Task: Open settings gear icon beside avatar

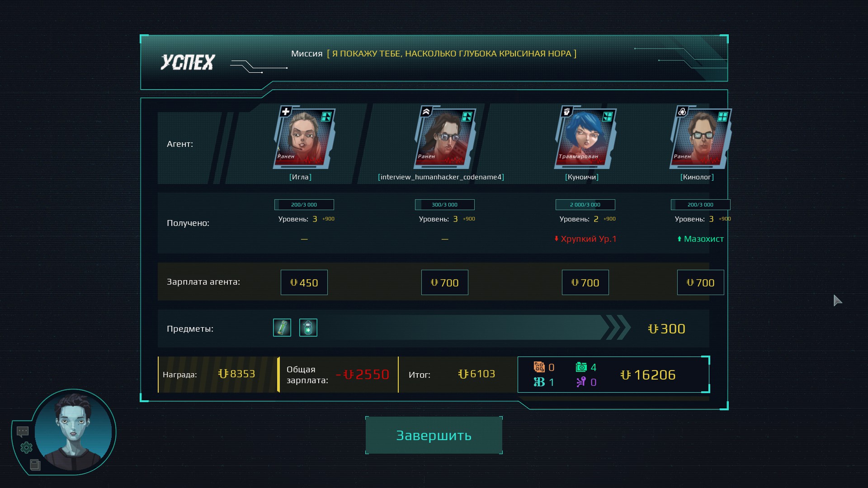Action: click(x=27, y=447)
